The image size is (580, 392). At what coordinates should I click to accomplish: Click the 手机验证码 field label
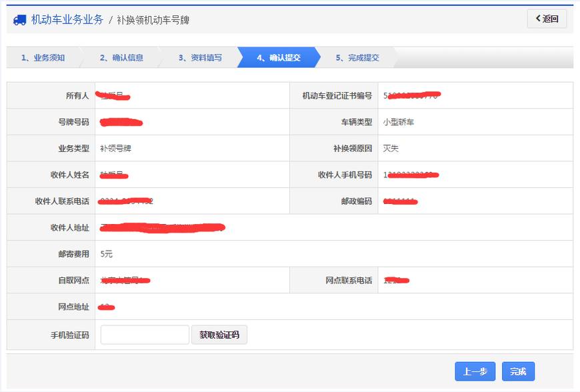(69, 335)
